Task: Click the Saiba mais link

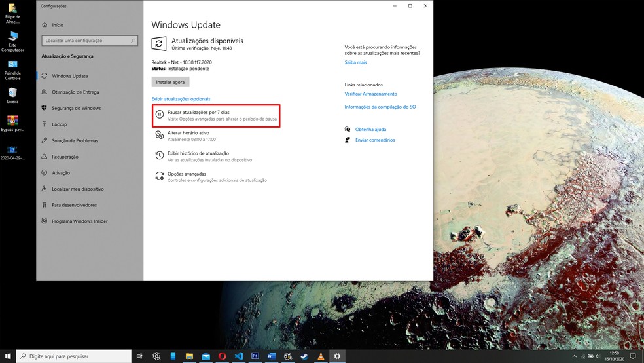Action: tap(355, 62)
